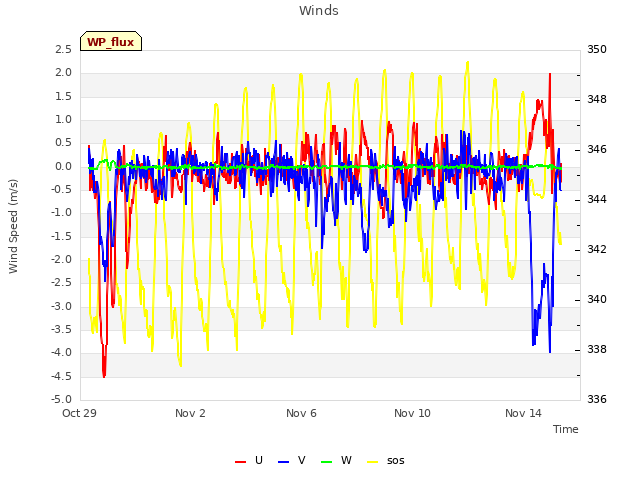Click the 2.5 left axis value
This screenshot has width=640, height=480.
click(63, 49)
